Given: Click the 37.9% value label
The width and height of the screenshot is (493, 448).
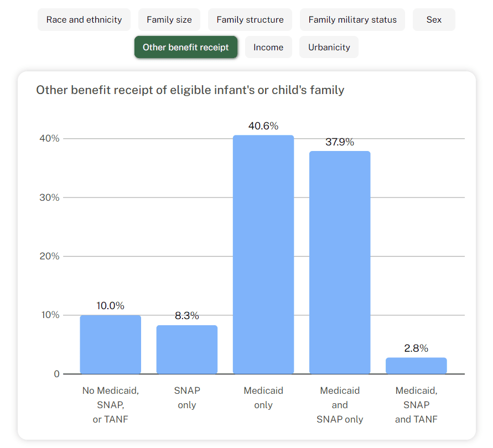Looking at the screenshot, I should pyautogui.click(x=340, y=142).
